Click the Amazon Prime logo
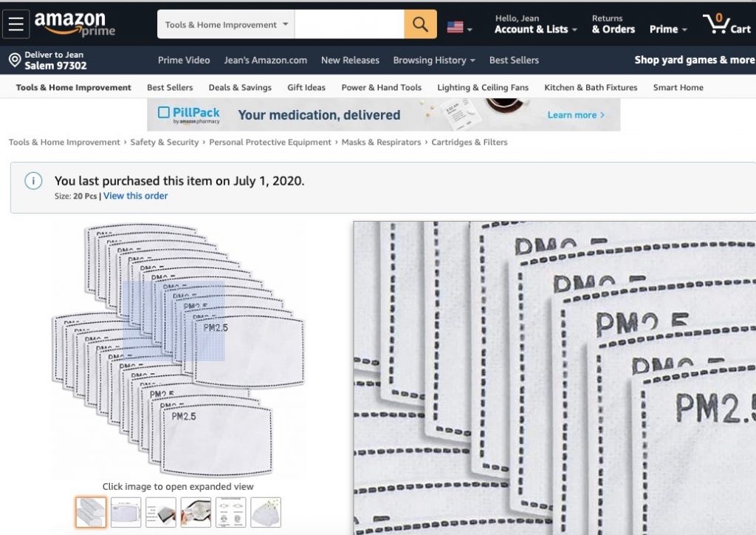This screenshot has height=535, width=756. pyautogui.click(x=75, y=24)
